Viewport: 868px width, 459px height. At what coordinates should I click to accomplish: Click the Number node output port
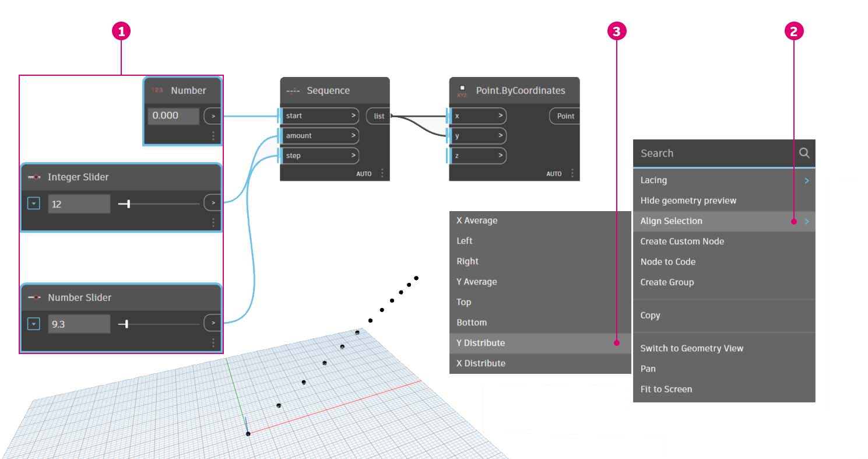(213, 116)
